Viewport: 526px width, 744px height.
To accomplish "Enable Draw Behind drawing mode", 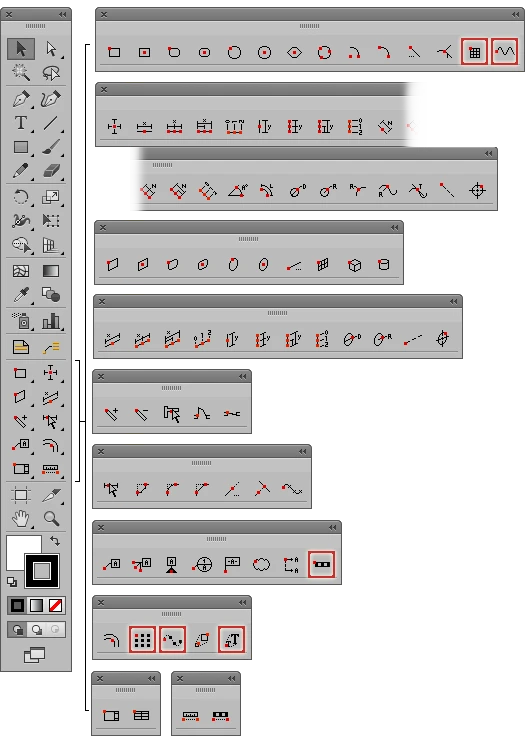I will click(x=37, y=630).
